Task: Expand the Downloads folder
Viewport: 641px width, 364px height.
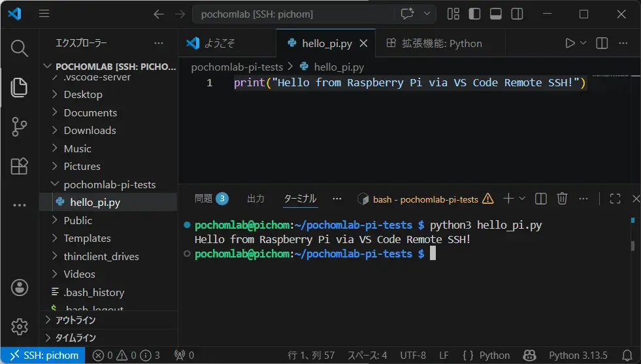Action: [108, 131]
